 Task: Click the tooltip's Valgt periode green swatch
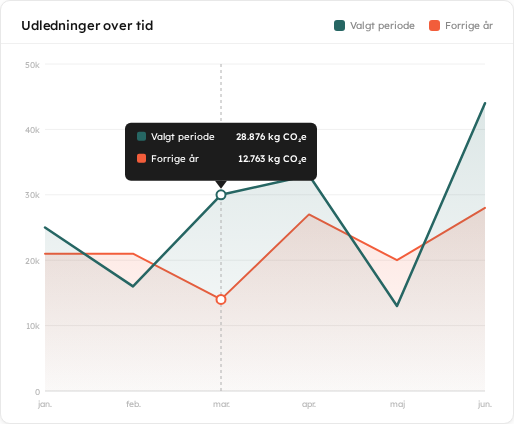141,136
